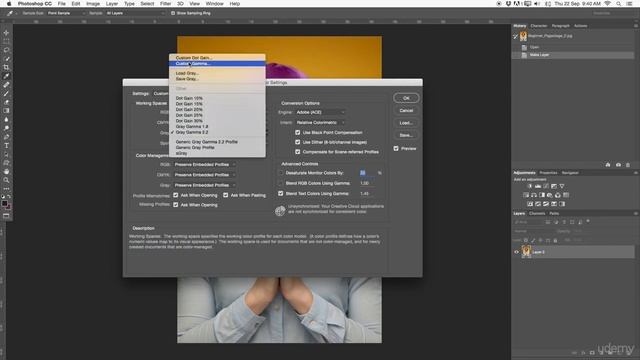Image resolution: width=640 pixels, height=360 pixels.
Task: Toggle Ask When Pasting checkbox
Action: point(226,195)
